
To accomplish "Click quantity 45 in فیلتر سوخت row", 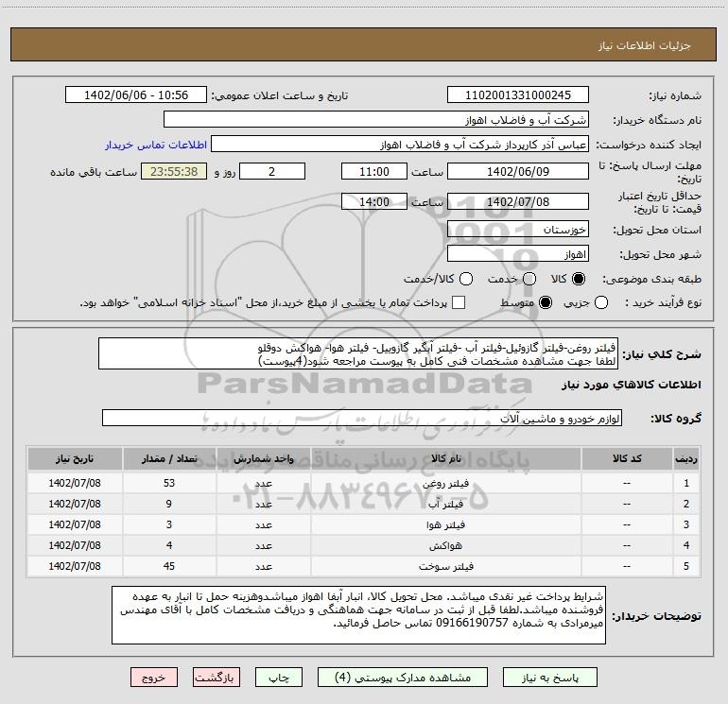I will [169, 566].
